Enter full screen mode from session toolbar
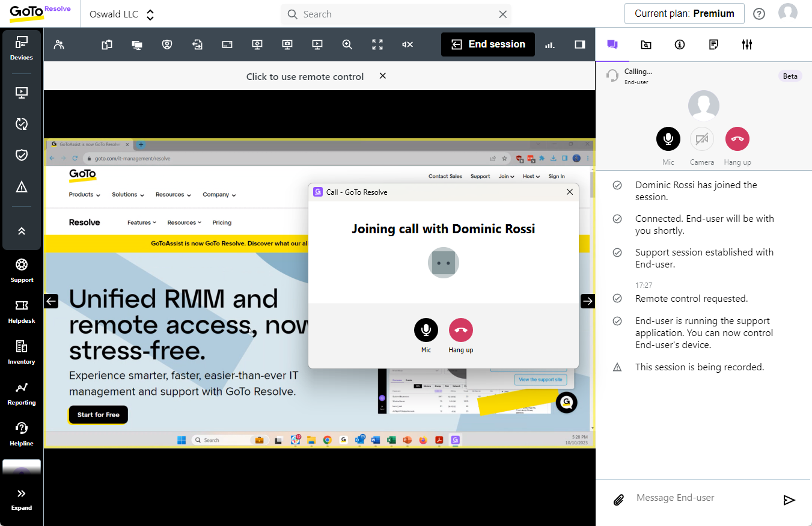This screenshot has height=526, width=812. [377, 44]
